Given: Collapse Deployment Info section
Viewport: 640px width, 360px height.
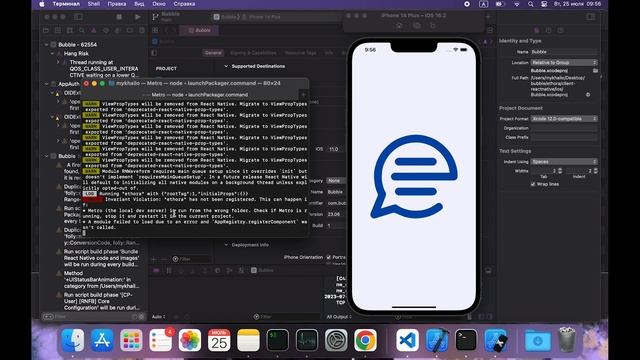Looking at the screenshot, I should [226, 245].
